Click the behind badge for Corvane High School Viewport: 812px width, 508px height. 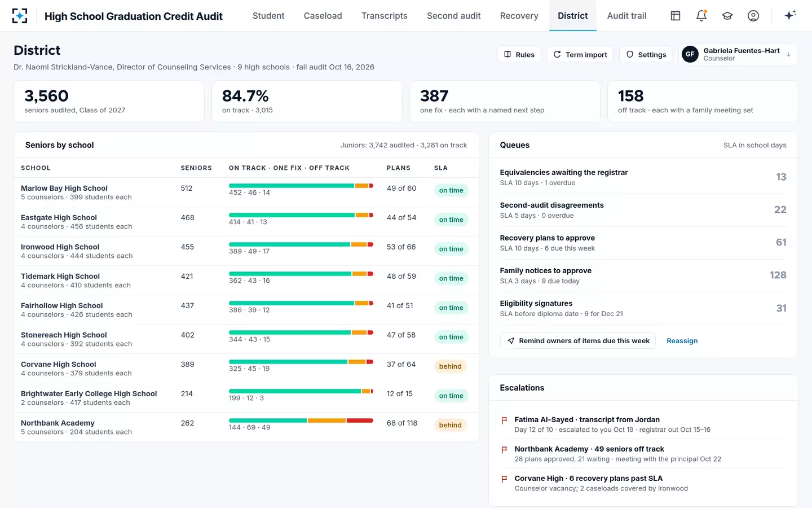click(451, 366)
